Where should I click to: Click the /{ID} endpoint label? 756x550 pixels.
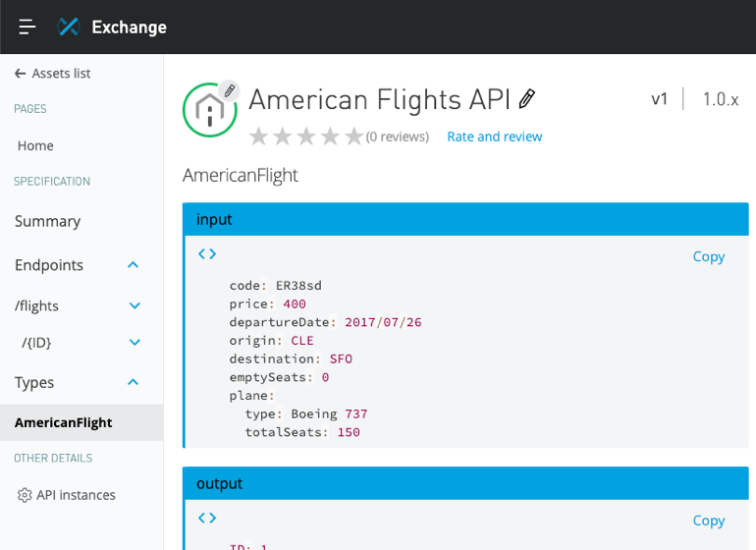pyautogui.click(x=36, y=343)
